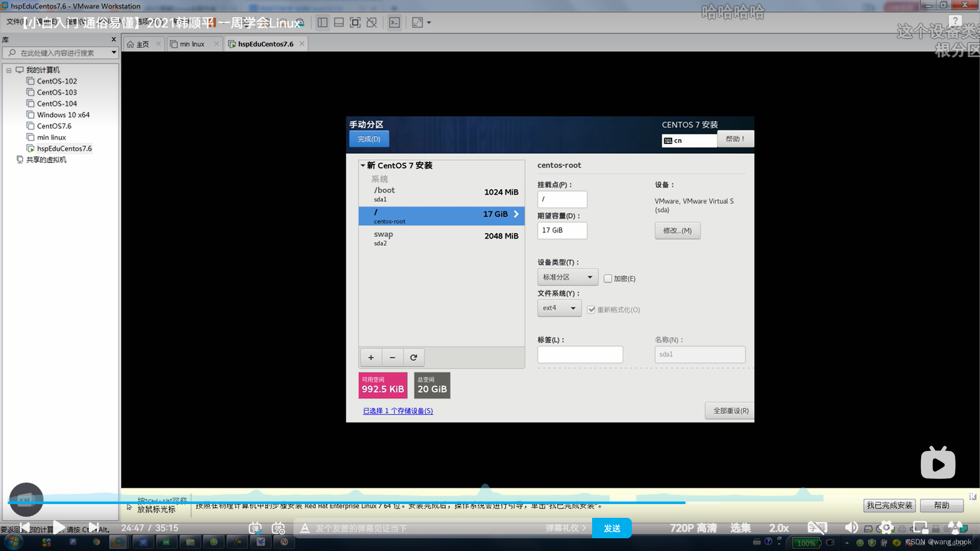
Task: Close the hspEduCentos7.6 tab
Action: (x=302, y=44)
